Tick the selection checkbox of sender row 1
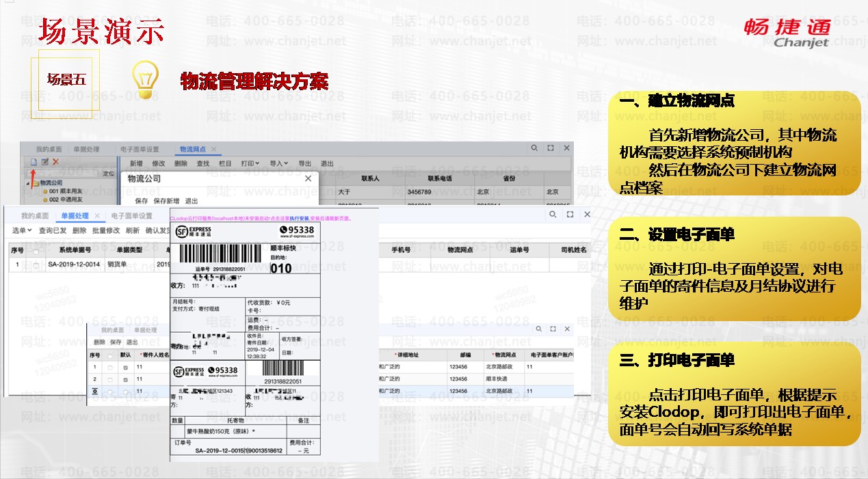The width and height of the screenshot is (868, 479). pos(110,368)
